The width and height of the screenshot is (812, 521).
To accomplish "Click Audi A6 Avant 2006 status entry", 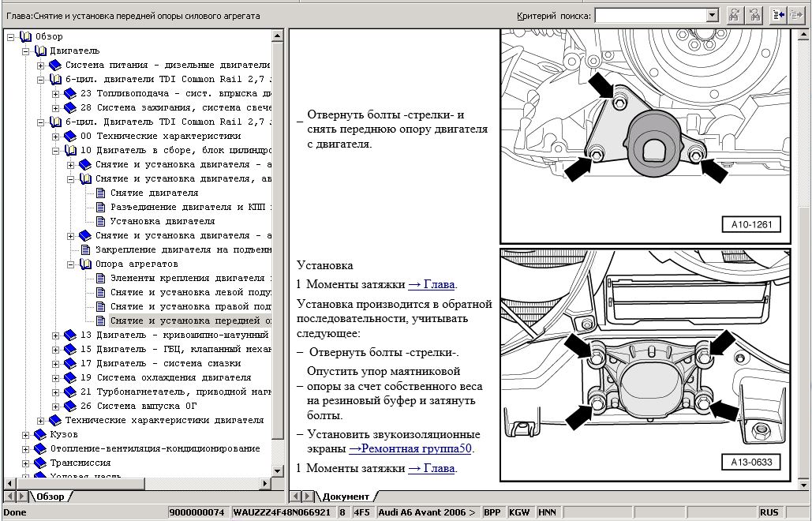I will tap(427, 512).
